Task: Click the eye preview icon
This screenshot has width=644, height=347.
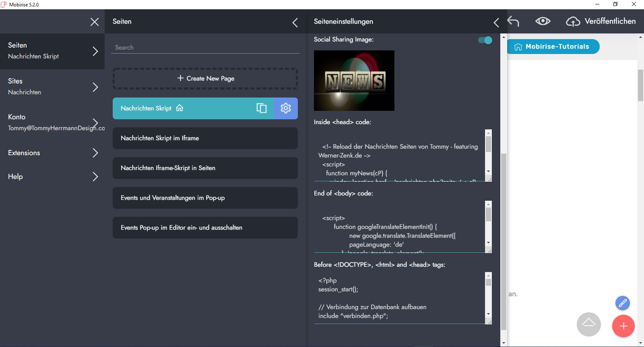Action: tap(543, 21)
